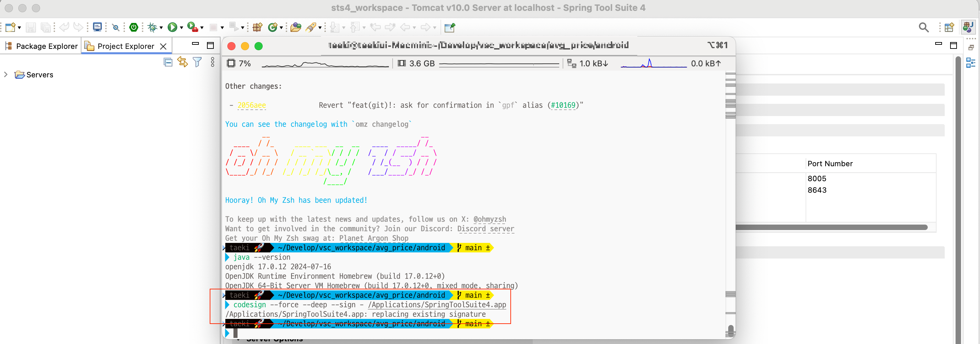Click the Run External Tools icon
The height and width of the screenshot is (344, 980).
point(192,27)
